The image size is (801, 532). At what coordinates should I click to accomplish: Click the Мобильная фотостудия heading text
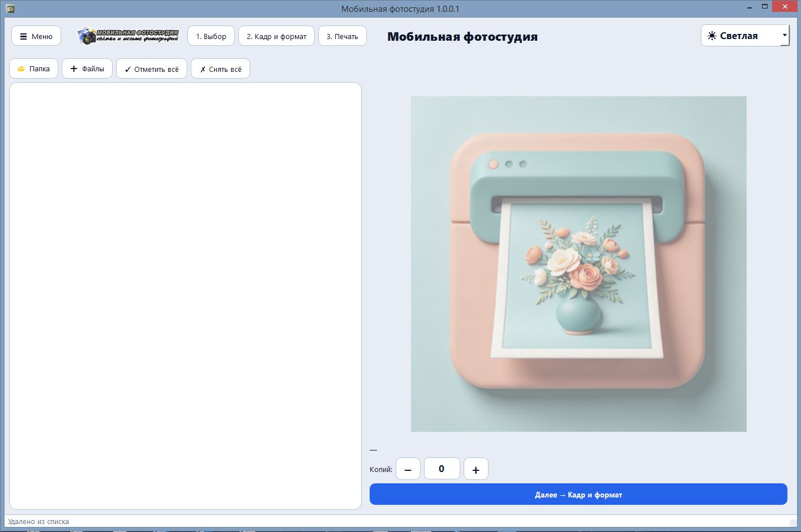(462, 37)
